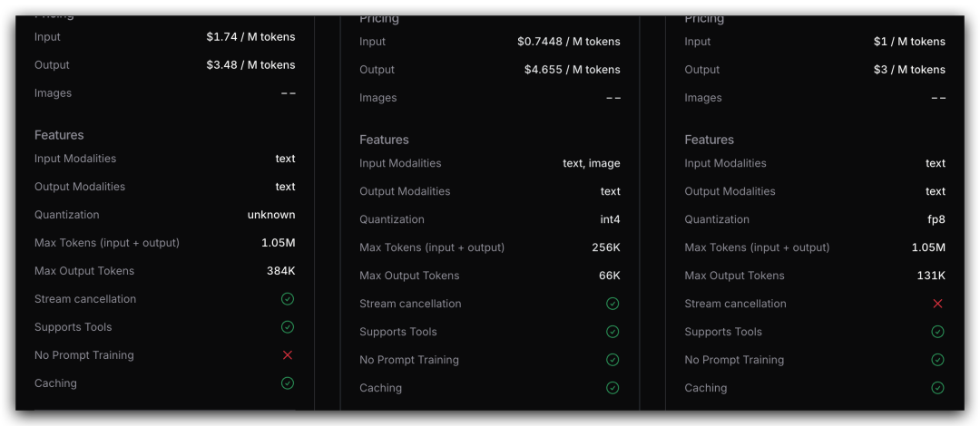980x426 pixels.
Task: Click the 66K max output tokens value
Action: [608, 276]
